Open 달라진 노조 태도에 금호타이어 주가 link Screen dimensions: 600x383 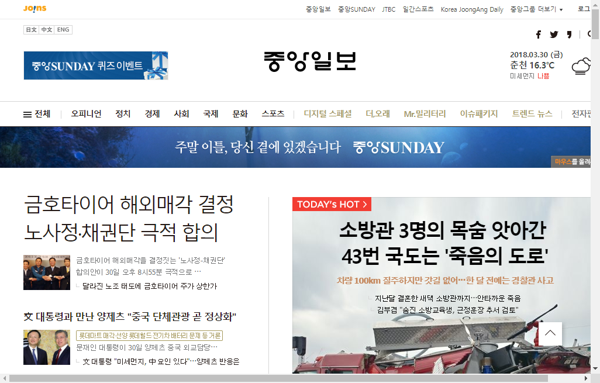click(x=150, y=286)
